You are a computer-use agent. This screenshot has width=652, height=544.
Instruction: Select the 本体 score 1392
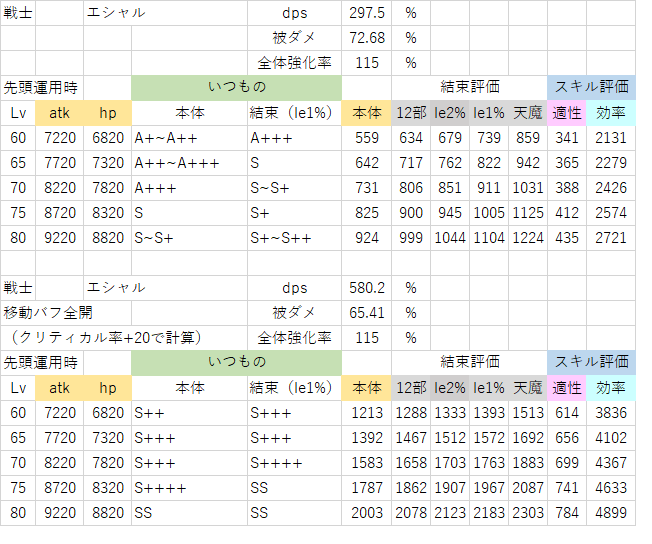point(366,438)
